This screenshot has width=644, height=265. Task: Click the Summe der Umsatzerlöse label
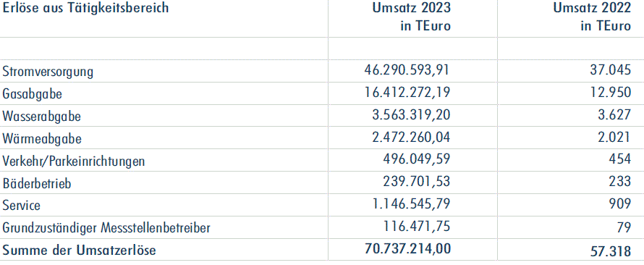click(x=80, y=251)
